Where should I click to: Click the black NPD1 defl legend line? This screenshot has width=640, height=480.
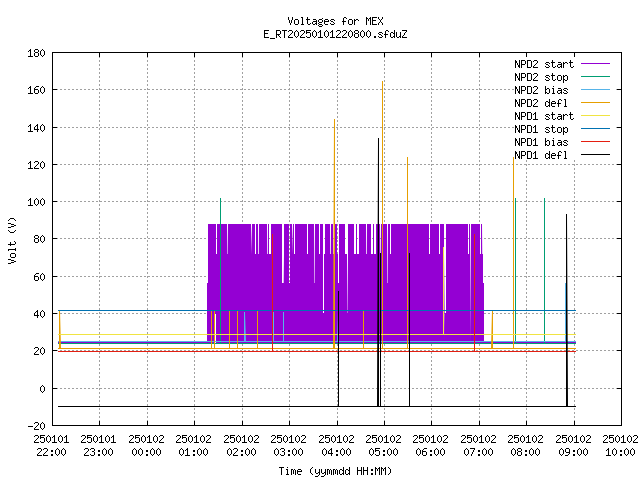click(x=595, y=155)
